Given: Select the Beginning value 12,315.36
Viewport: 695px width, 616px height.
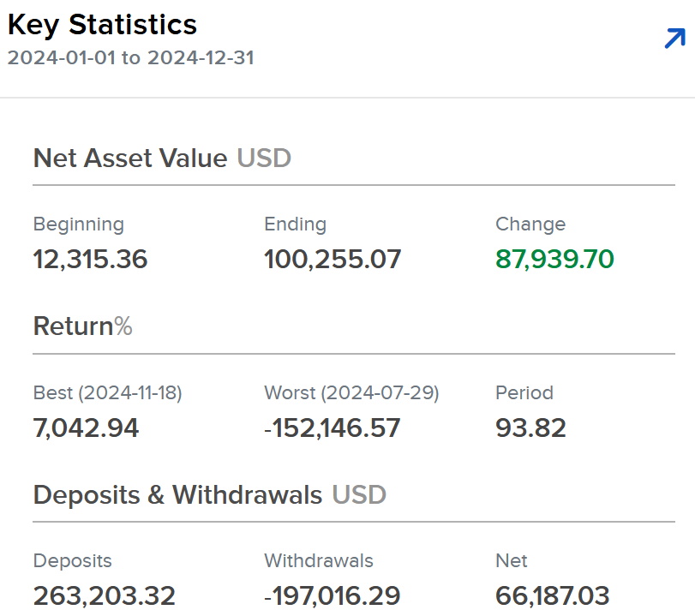Looking at the screenshot, I should pos(90,259).
